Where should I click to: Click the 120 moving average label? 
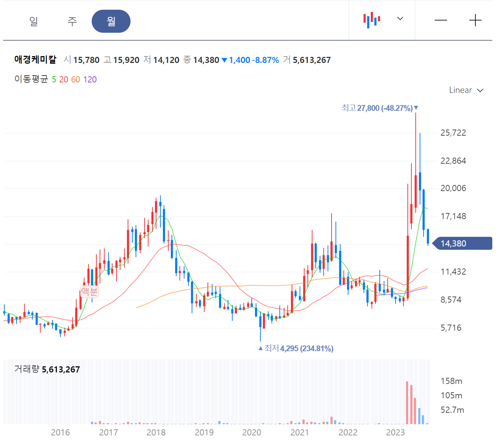[x=90, y=80]
